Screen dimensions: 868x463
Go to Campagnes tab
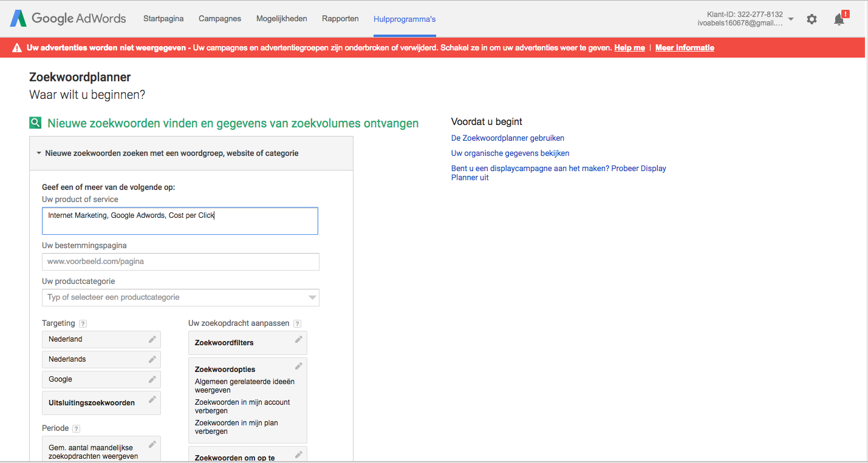tap(220, 19)
